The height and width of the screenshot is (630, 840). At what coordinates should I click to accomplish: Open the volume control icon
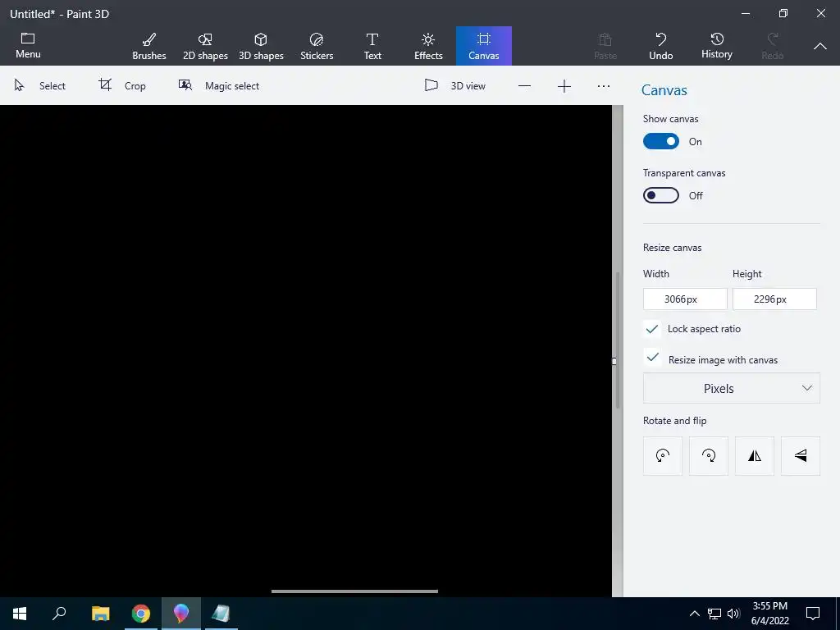click(x=733, y=614)
